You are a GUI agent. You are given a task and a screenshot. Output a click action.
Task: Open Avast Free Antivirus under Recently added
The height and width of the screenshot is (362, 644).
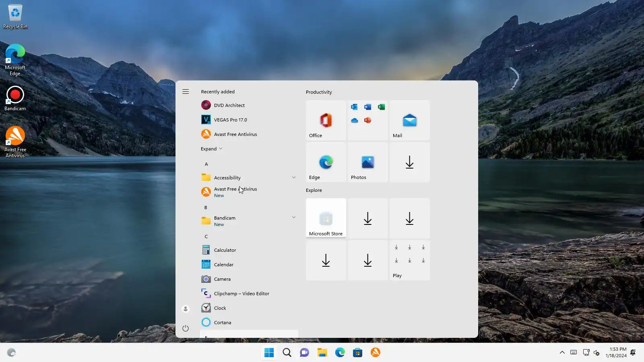pyautogui.click(x=249, y=134)
